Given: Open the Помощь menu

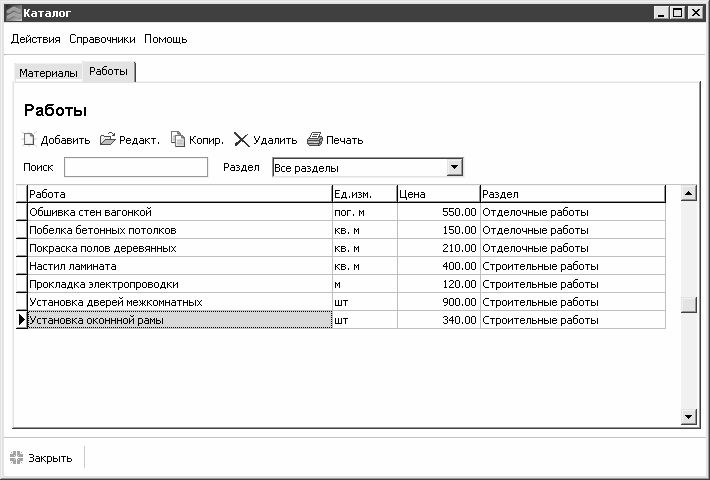Looking at the screenshot, I should pos(165,39).
